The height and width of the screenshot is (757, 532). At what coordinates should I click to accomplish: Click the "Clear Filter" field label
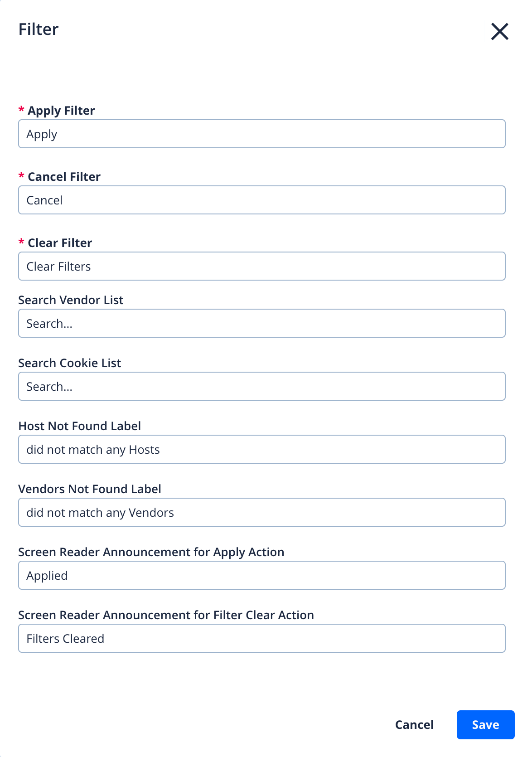point(60,243)
